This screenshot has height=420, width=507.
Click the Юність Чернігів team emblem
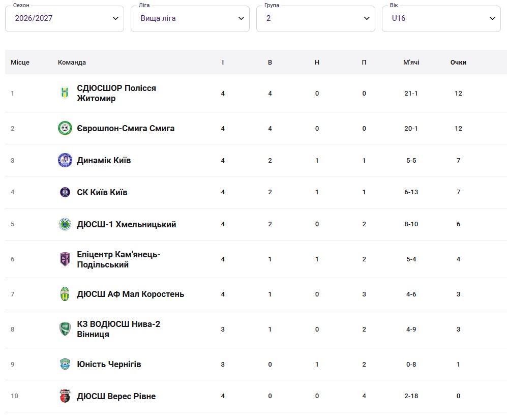coord(65,365)
